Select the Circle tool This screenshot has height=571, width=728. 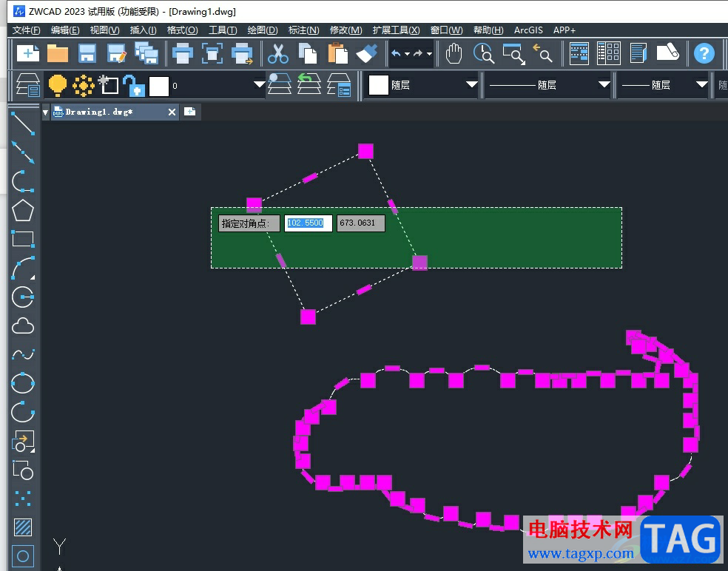point(23,297)
